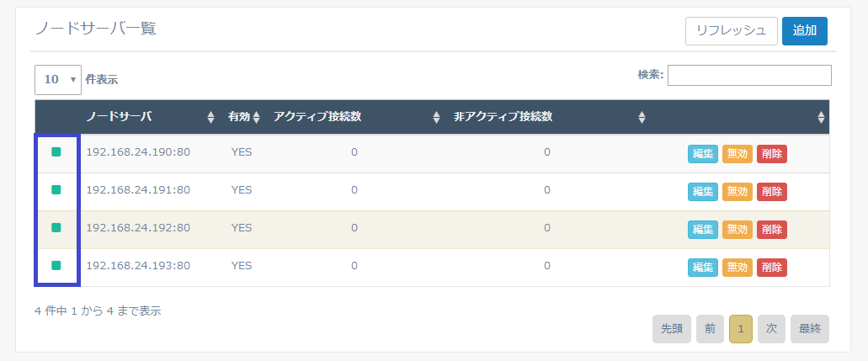This screenshot has height=361, width=868.
Task: Click green status icon for 192.168.24.193:80
Action: 56,265
